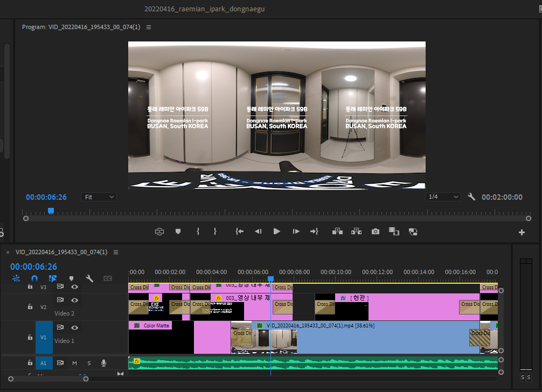Viewport: 542px width, 392px height.
Task: Click the Extract button
Action: pyautogui.click(x=356, y=232)
